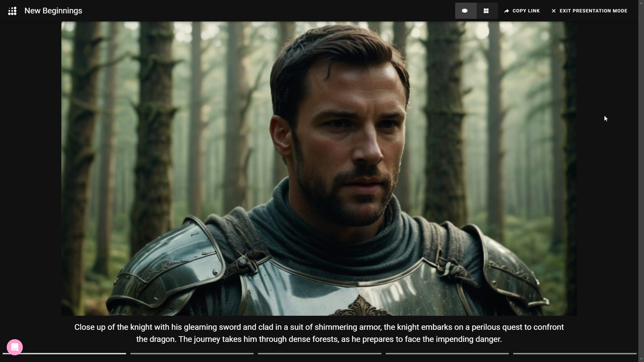Select EXIT PRESENTATION MODE label
This screenshot has height=362, width=644.
[593, 11]
